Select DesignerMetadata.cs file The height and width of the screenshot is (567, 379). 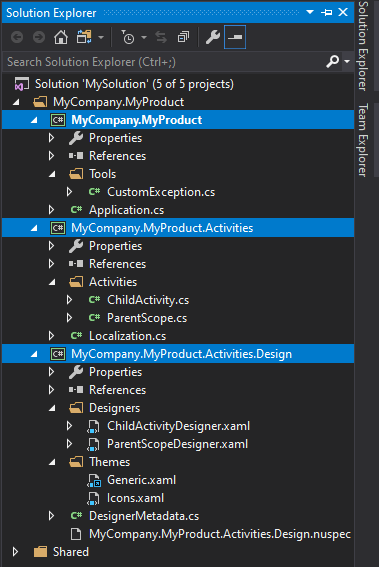click(144, 516)
